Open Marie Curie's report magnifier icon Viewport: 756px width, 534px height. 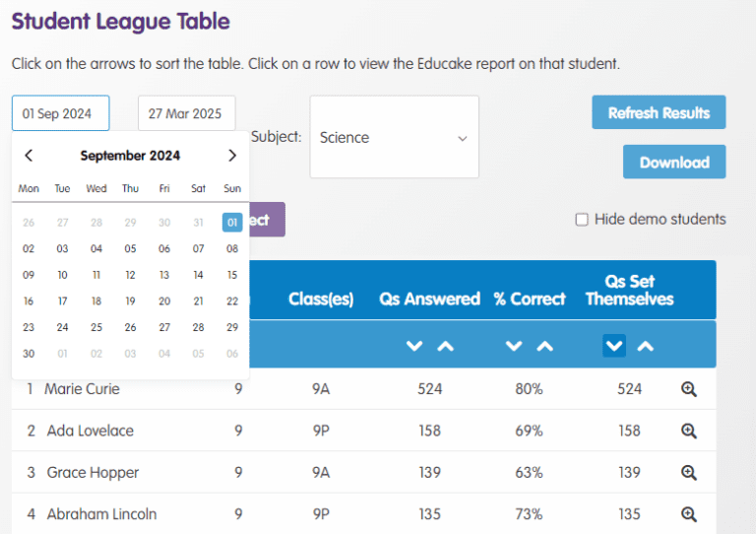click(689, 389)
